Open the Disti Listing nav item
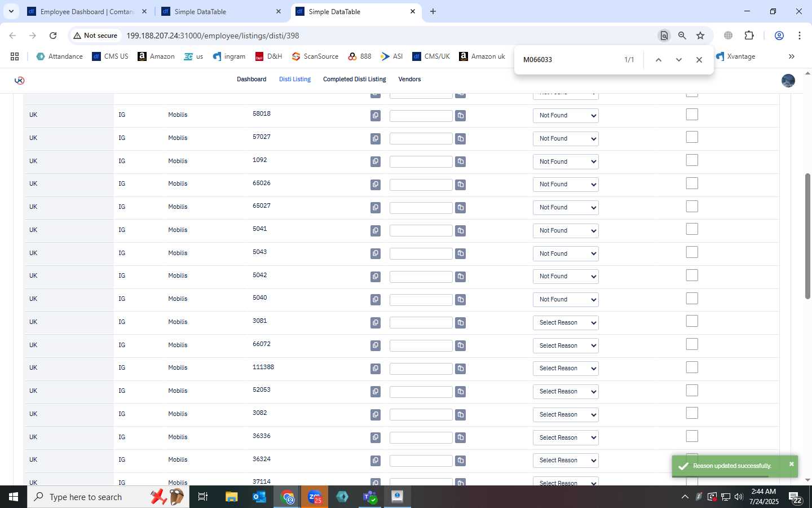The width and height of the screenshot is (812, 508). click(x=295, y=80)
